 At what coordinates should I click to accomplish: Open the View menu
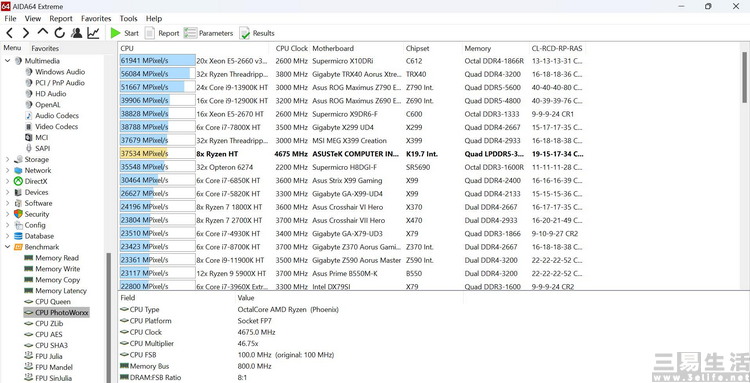[x=33, y=19]
